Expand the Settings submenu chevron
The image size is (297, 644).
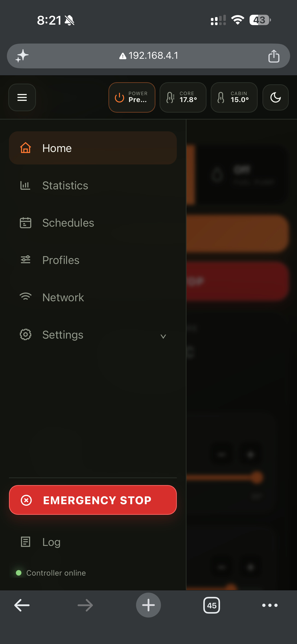(x=163, y=336)
